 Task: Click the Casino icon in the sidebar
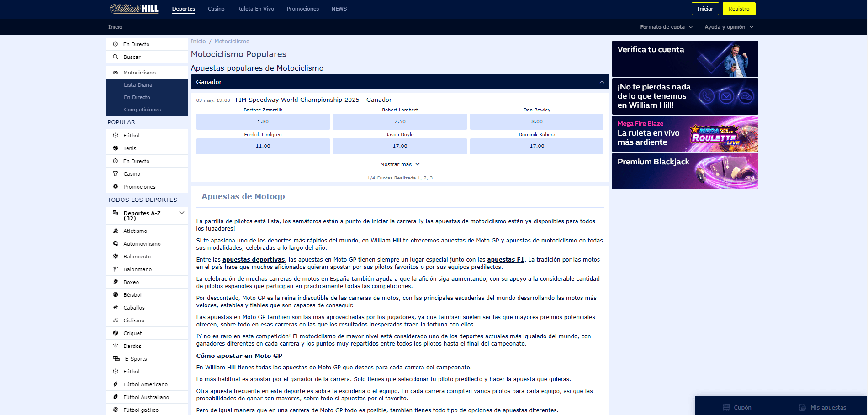[116, 174]
